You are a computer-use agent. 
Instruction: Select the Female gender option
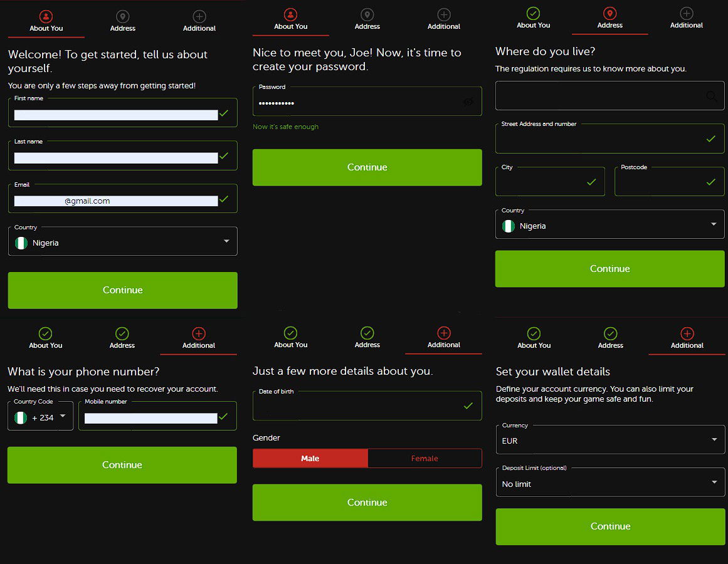[425, 458]
